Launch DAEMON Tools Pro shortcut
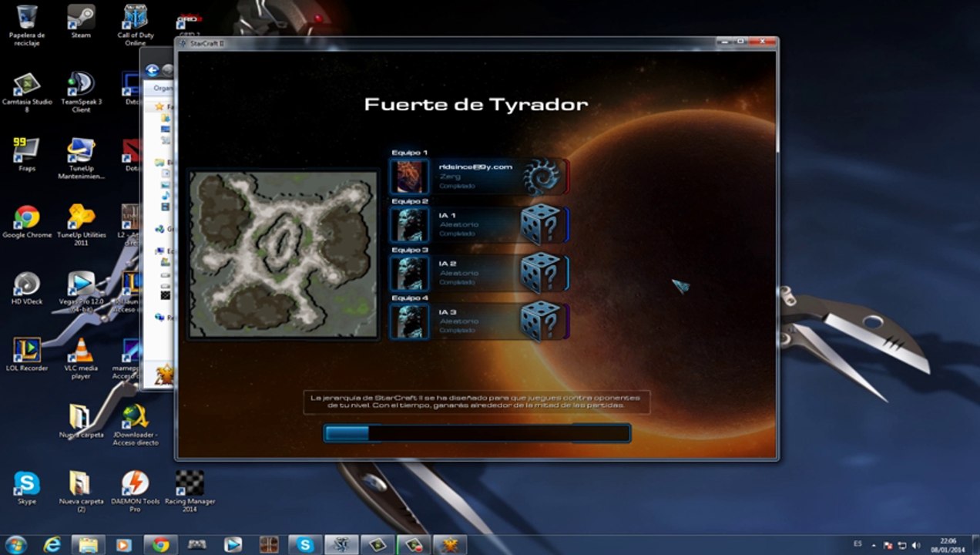The height and width of the screenshot is (555, 980). coord(136,492)
